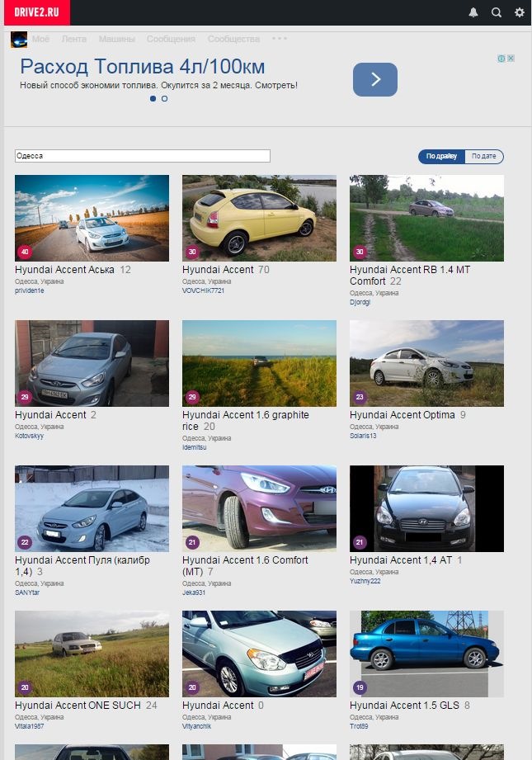The width and height of the screenshot is (532, 760).
Task: Open the Hyundai Accent 1.6 Comfort (MT) title
Action: click(x=245, y=565)
